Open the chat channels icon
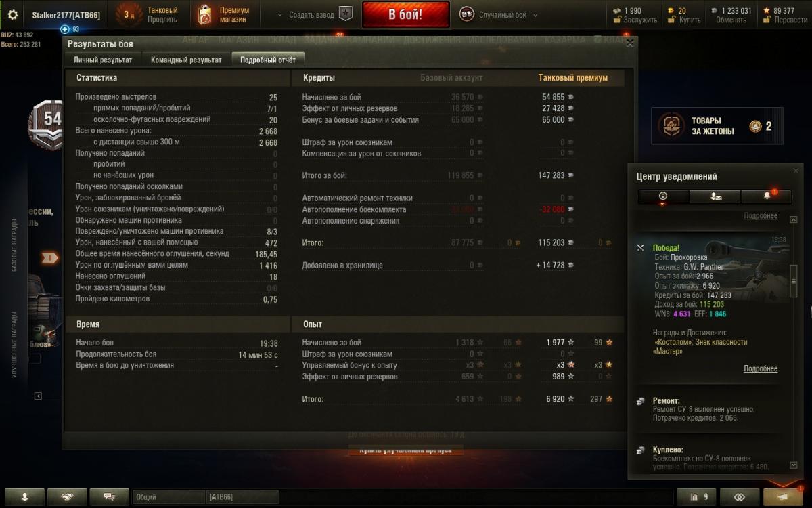812x508 pixels. coord(109,496)
